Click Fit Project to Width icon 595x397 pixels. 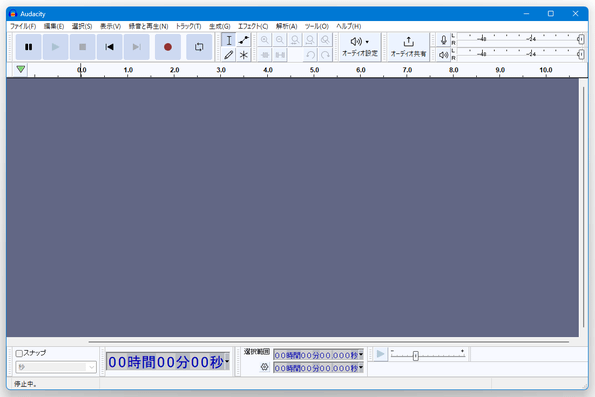[310, 40]
